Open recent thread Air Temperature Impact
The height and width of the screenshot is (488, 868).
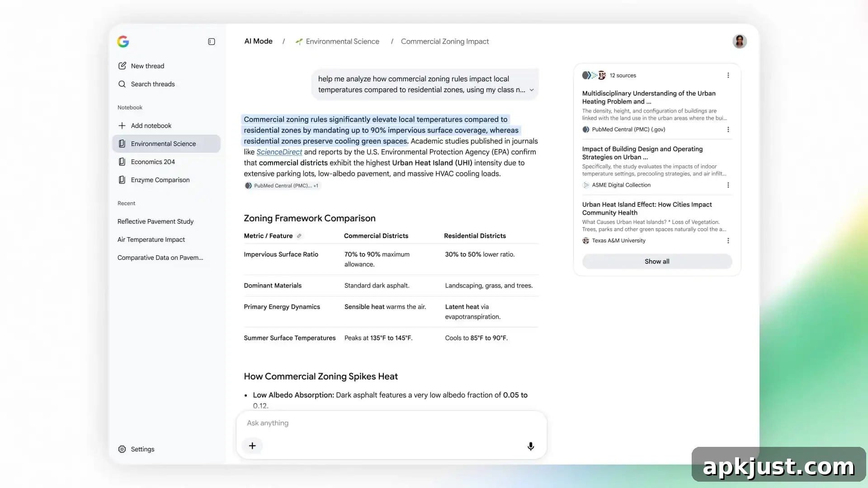click(151, 239)
